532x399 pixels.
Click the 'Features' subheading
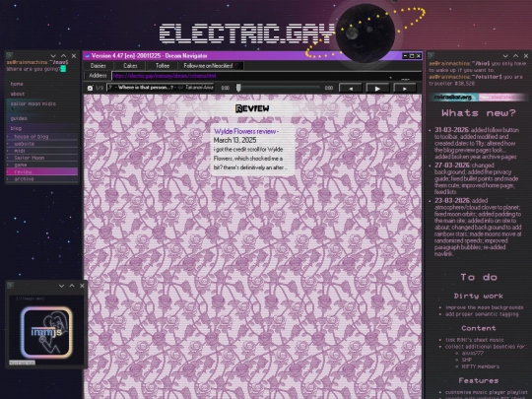[479, 380]
